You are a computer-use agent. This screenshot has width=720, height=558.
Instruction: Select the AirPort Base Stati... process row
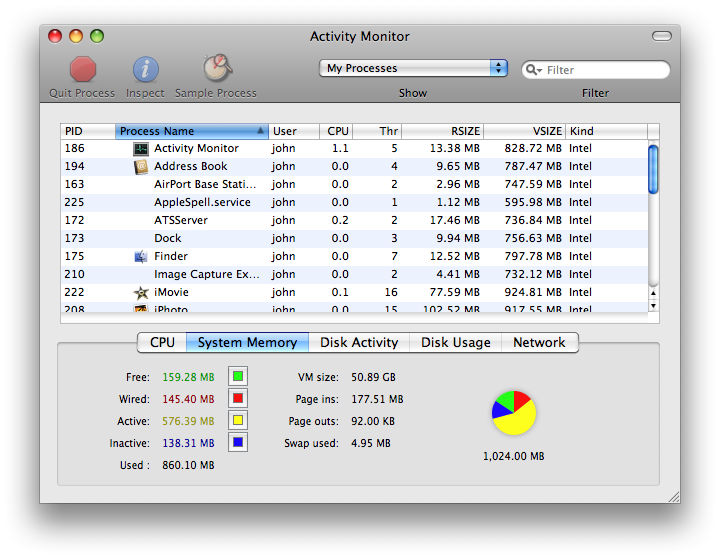(x=354, y=185)
